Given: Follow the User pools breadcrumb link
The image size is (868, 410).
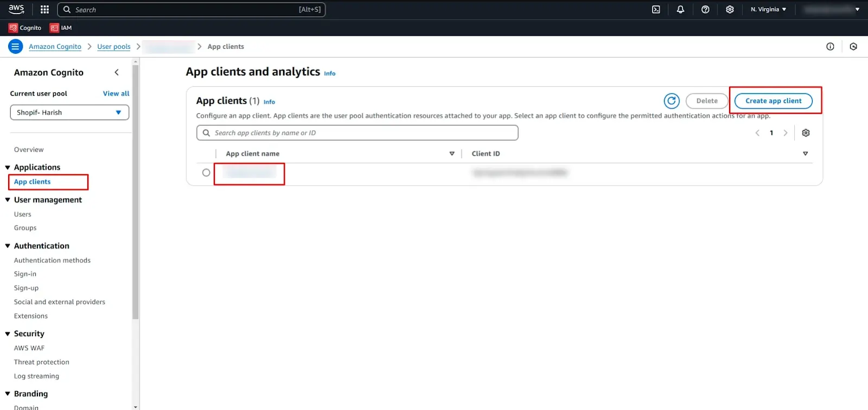Looking at the screenshot, I should point(114,47).
